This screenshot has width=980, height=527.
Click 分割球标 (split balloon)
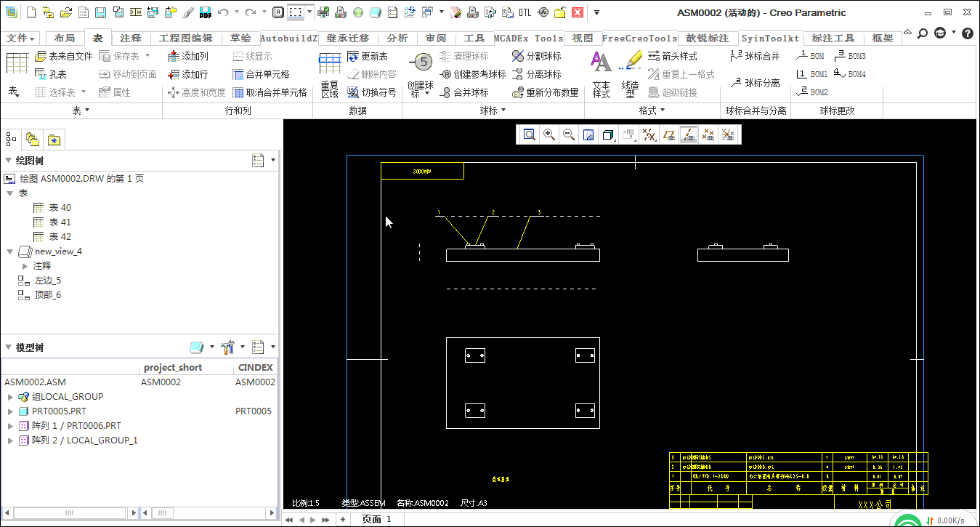[536, 56]
